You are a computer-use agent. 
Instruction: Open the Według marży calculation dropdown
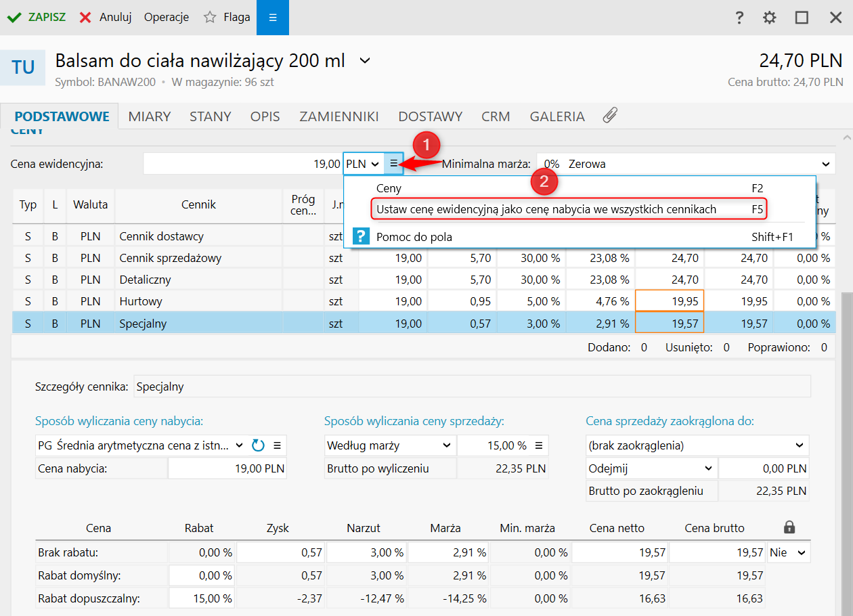389,445
